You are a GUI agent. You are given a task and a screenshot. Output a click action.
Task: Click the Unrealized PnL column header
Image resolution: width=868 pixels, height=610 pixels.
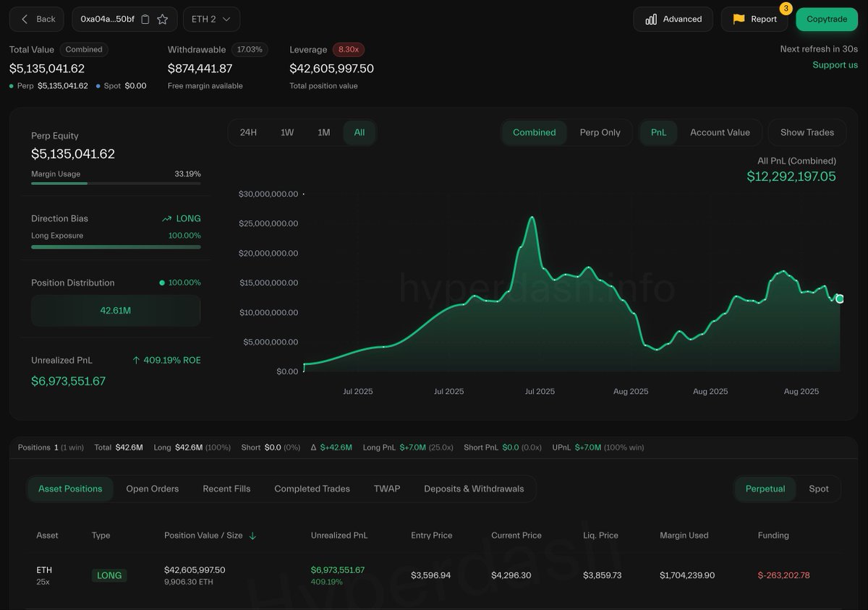pyautogui.click(x=339, y=536)
